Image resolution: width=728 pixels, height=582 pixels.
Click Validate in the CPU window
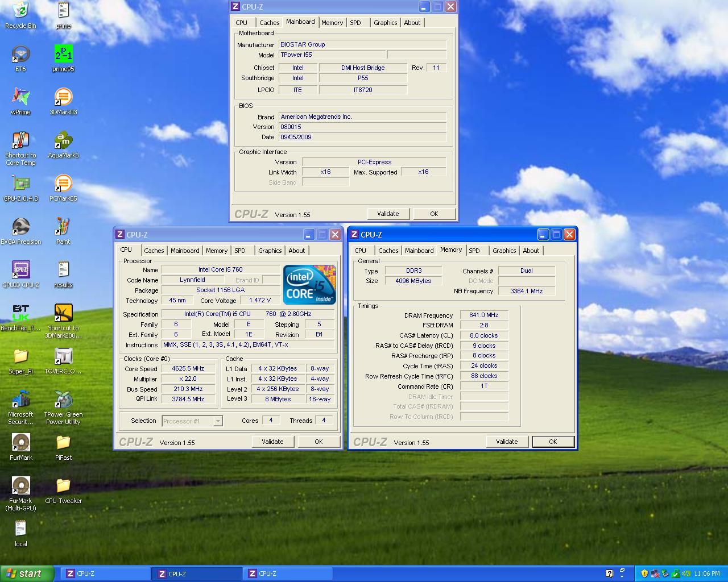(x=272, y=442)
